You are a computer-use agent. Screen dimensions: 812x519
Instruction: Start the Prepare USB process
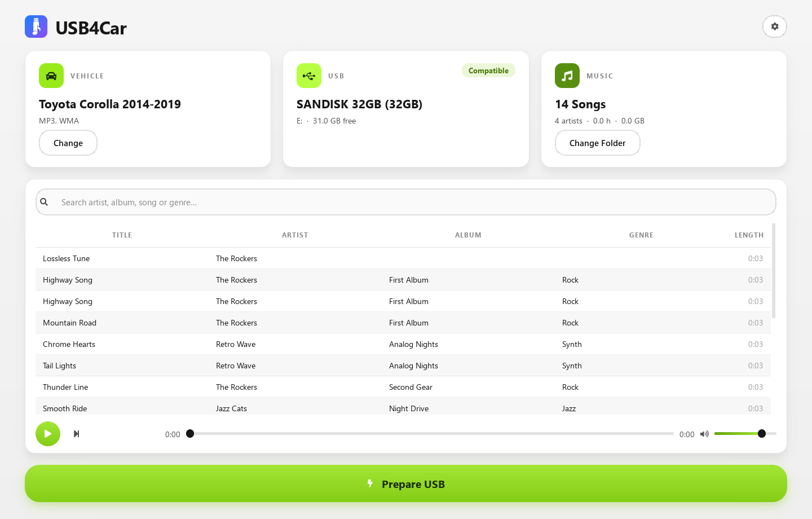(406, 483)
